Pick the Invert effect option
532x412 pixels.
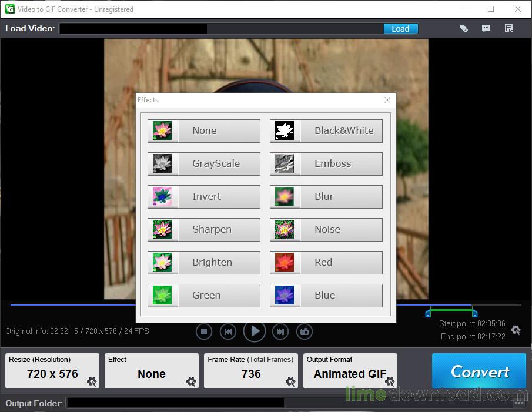tap(203, 196)
